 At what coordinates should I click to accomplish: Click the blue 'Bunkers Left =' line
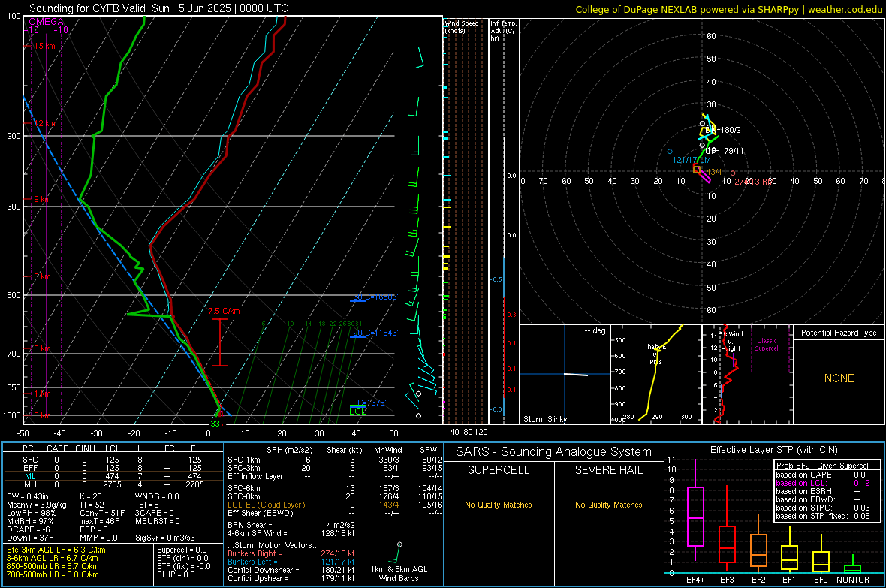[x=291, y=562]
